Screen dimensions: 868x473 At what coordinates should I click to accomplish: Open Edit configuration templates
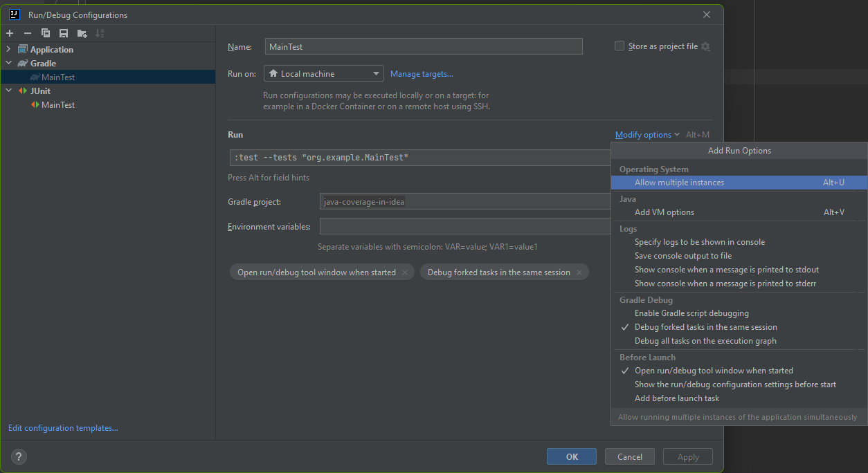coord(62,427)
